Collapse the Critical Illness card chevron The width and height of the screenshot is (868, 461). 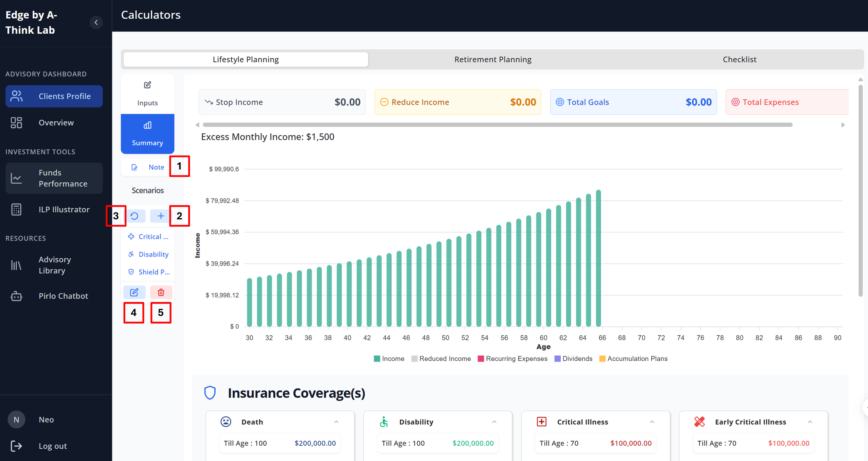click(x=652, y=422)
